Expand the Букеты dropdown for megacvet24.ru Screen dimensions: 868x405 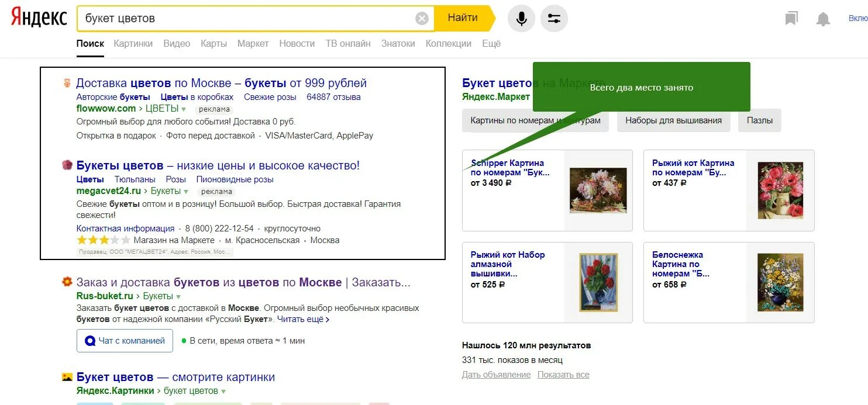click(185, 191)
